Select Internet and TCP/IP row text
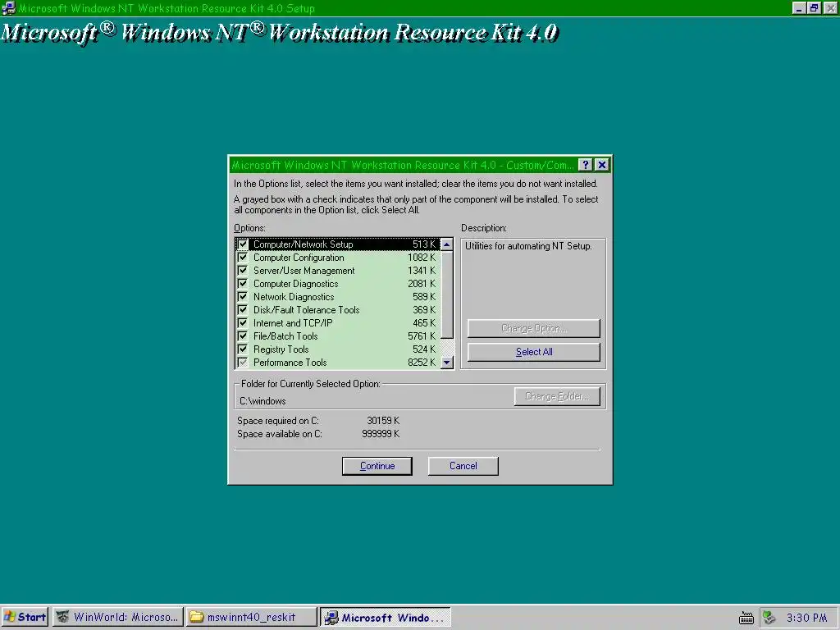Image resolution: width=840 pixels, height=630 pixels. pyautogui.click(x=293, y=323)
